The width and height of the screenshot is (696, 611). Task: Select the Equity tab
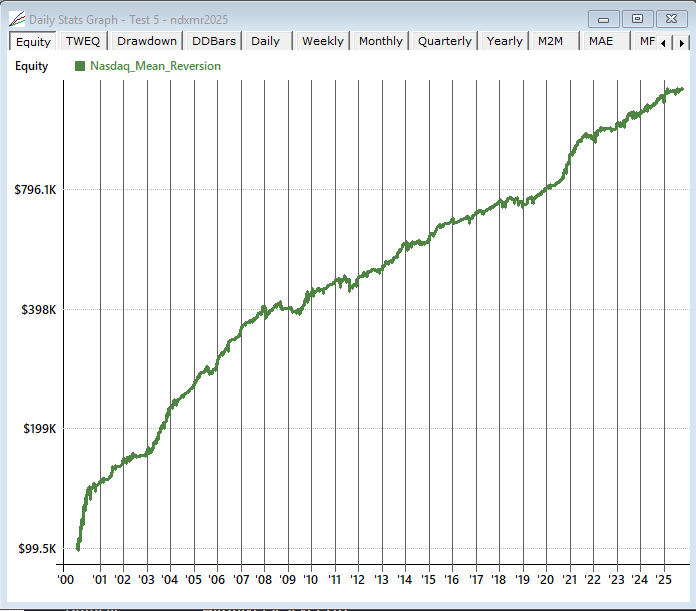33,42
